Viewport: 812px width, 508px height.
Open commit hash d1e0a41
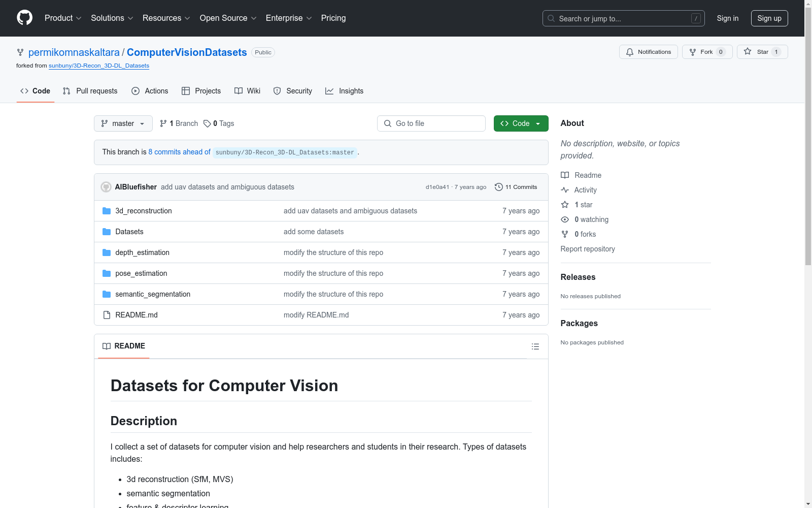click(437, 187)
